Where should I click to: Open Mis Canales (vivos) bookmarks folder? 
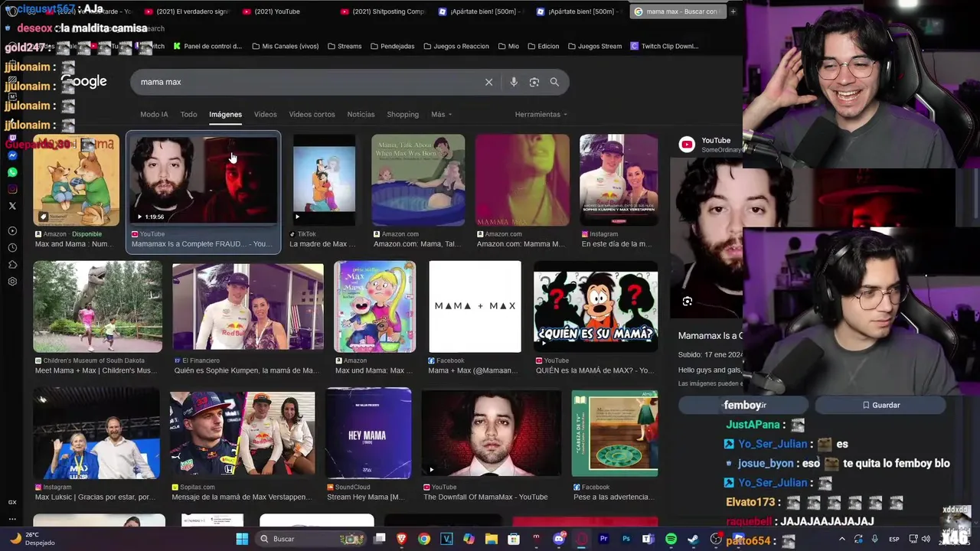pos(285,46)
